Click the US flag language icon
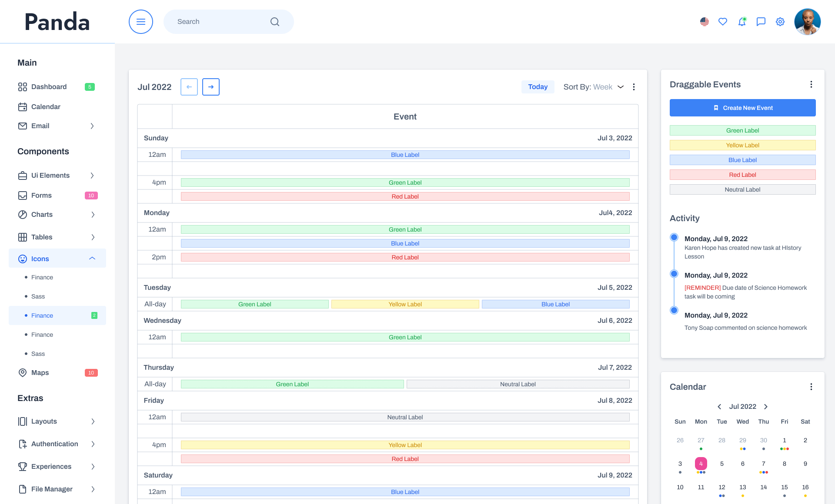The image size is (835, 504). pyautogui.click(x=705, y=22)
